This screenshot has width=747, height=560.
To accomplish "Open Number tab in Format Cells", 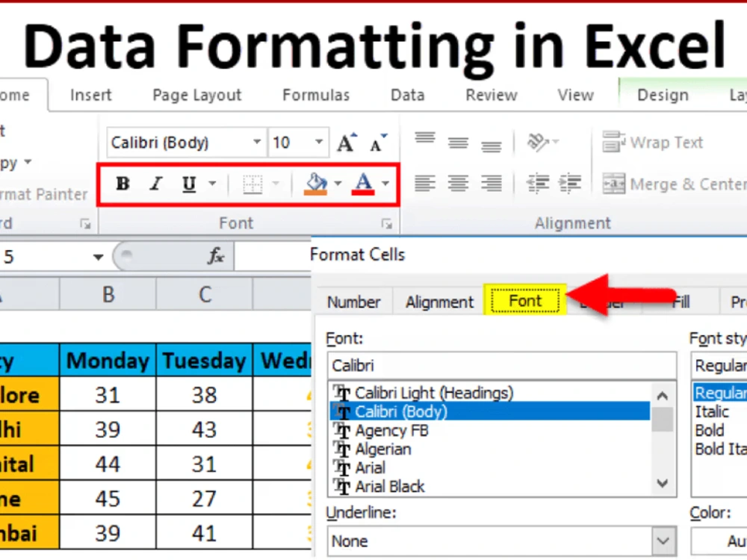I will coord(353,302).
